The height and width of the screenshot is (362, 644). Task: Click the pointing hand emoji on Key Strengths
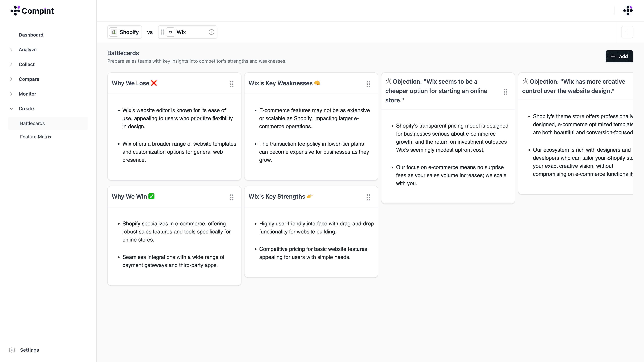pyautogui.click(x=310, y=196)
